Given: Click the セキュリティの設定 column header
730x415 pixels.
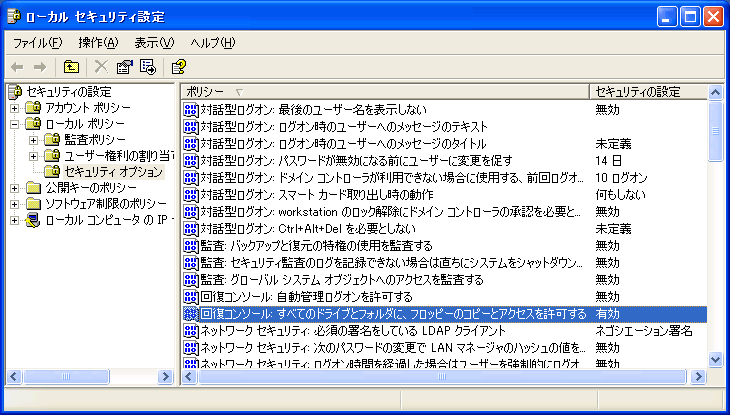Looking at the screenshot, I should click(648, 92).
